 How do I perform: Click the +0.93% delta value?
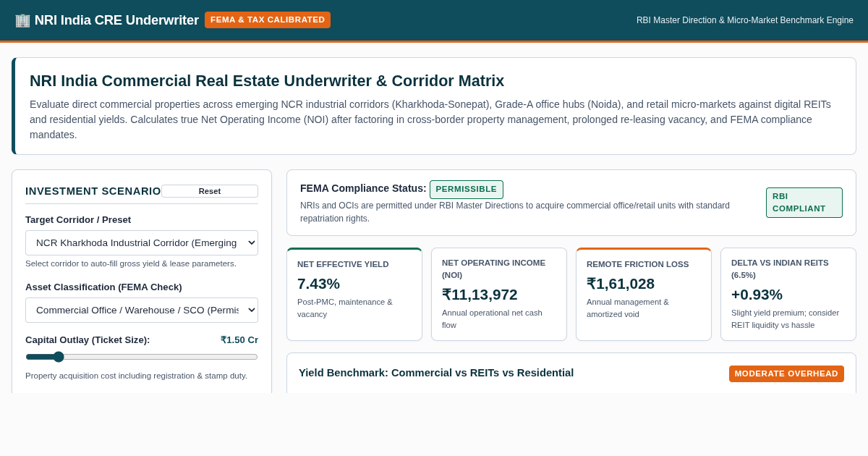[757, 295]
